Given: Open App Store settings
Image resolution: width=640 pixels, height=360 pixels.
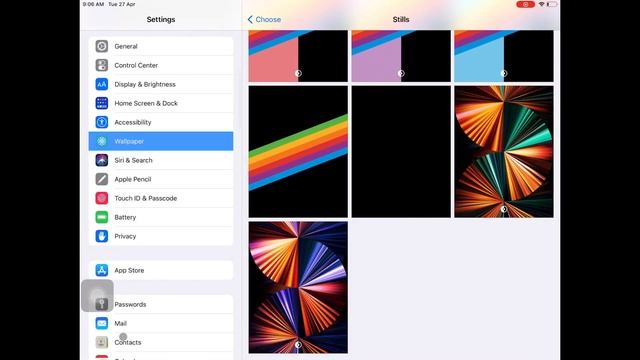Looking at the screenshot, I should pyautogui.click(x=161, y=270).
